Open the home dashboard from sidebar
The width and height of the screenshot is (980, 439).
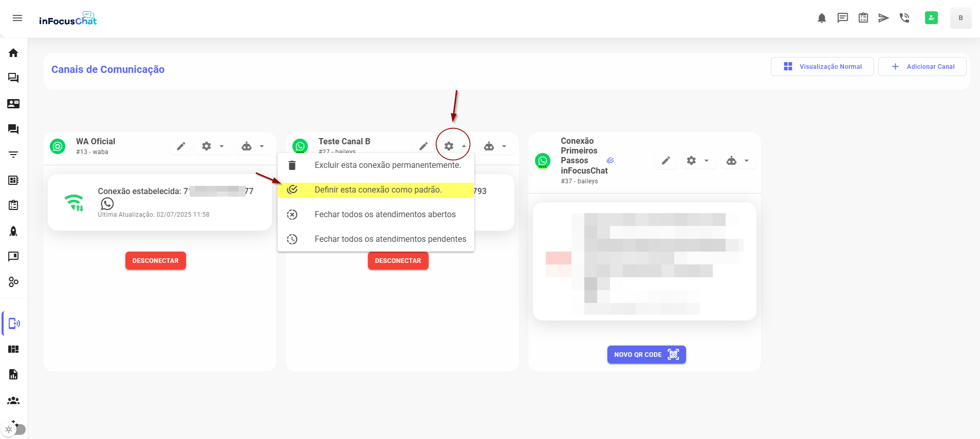point(13,53)
